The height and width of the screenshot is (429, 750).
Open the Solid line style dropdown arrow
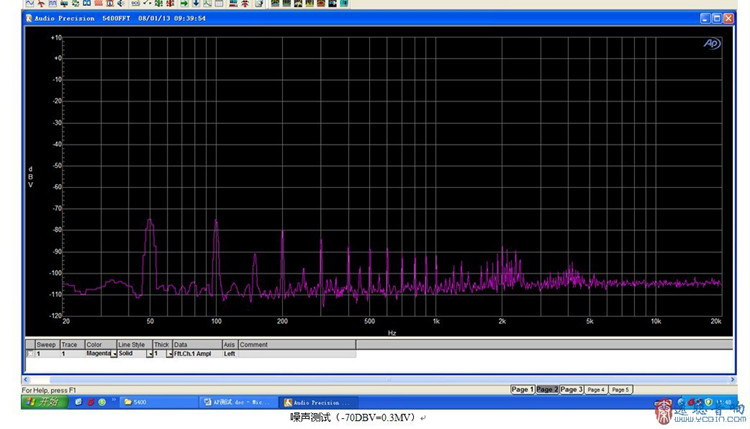pyautogui.click(x=150, y=354)
